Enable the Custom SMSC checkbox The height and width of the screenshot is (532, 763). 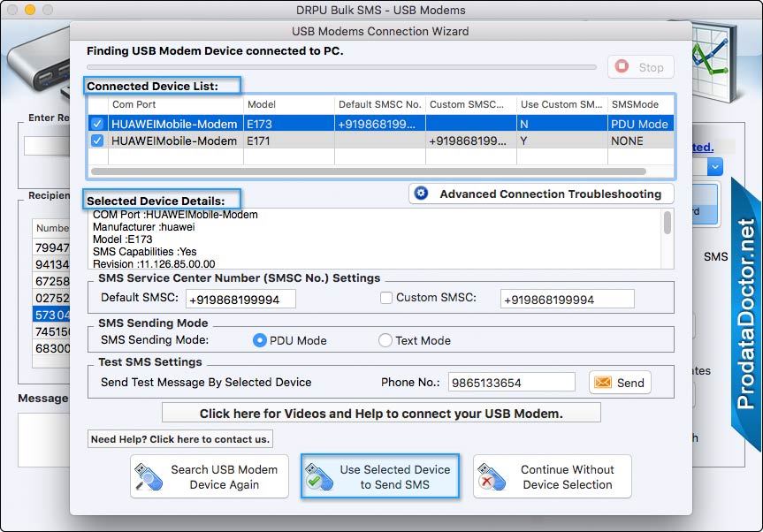[385, 298]
